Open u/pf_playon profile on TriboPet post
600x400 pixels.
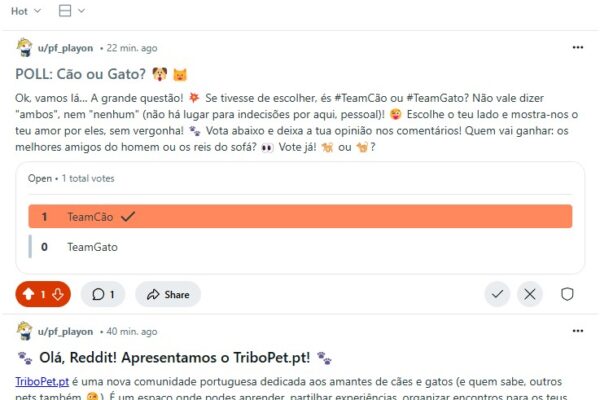[x=65, y=331]
